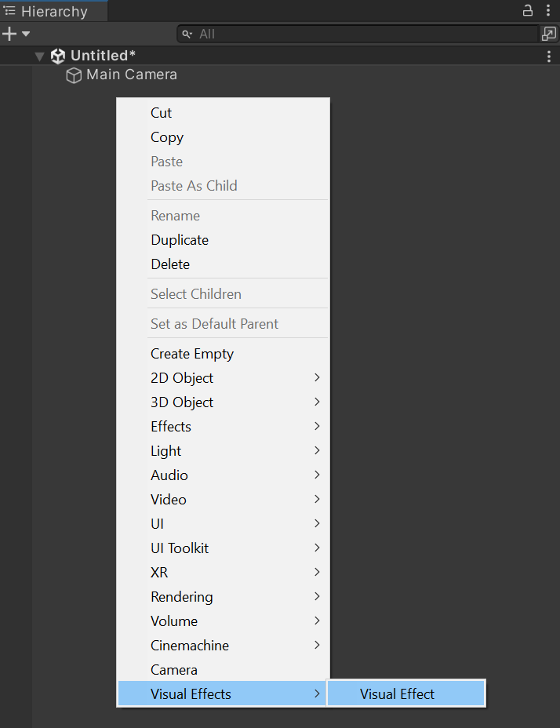Click the Unity scene icon beside Untitled
This screenshot has width=560, height=728.
(58, 56)
